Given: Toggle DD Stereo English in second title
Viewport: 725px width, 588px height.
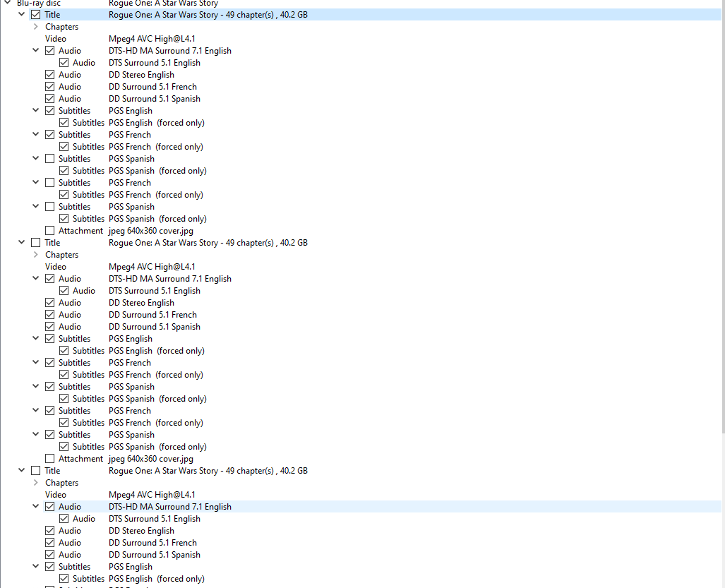Looking at the screenshot, I should click(50, 303).
